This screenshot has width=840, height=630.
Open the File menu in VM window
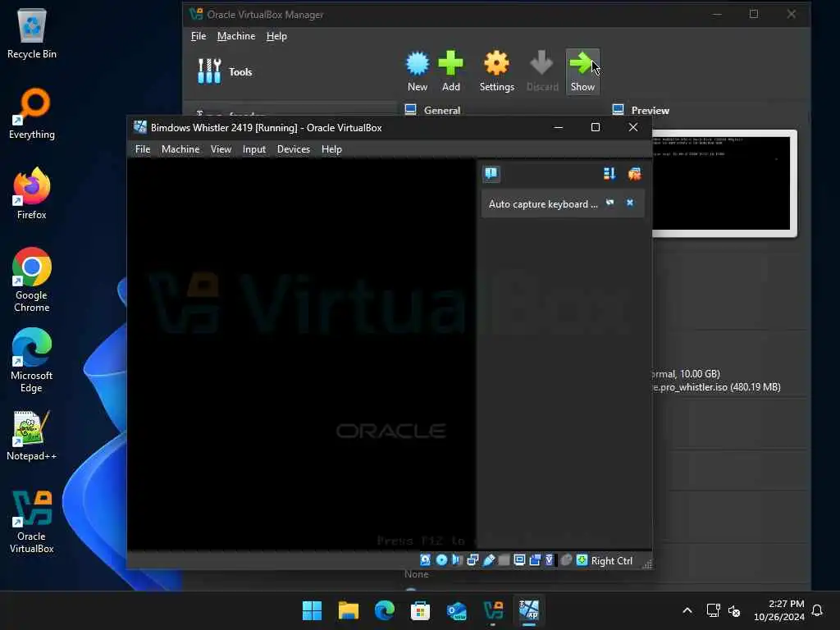(143, 149)
